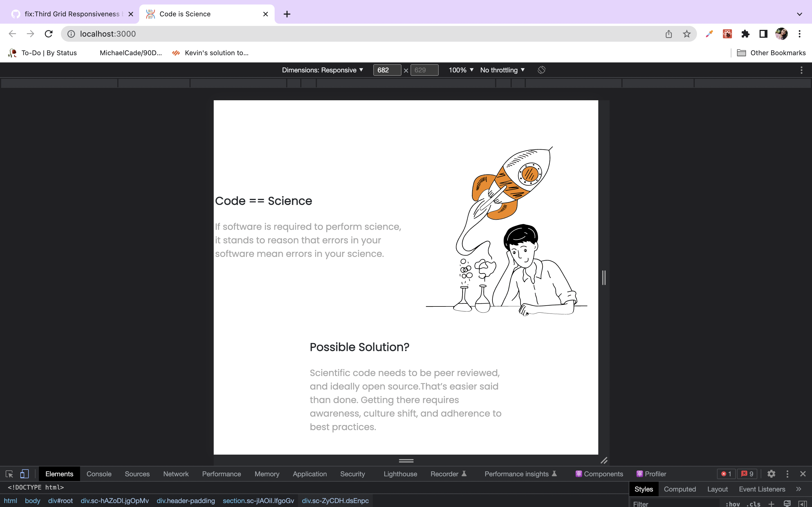Image resolution: width=812 pixels, height=507 pixels.
Task: Click the body breadcrumb element
Action: click(x=32, y=500)
